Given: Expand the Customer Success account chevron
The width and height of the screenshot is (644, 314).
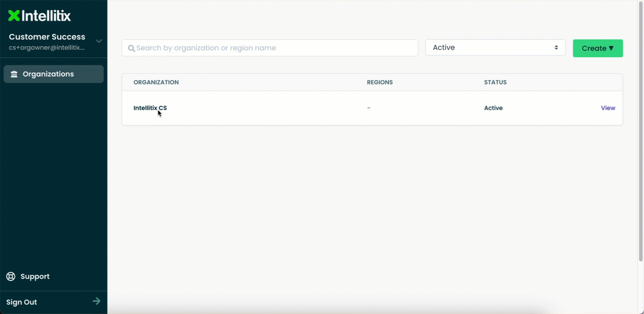Looking at the screenshot, I should pyautogui.click(x=99, y=41).
